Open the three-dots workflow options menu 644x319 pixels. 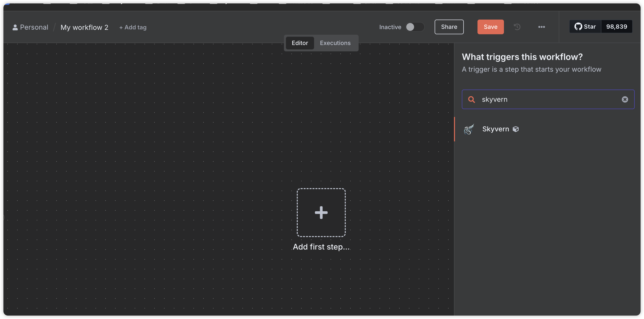coord(541,27)
